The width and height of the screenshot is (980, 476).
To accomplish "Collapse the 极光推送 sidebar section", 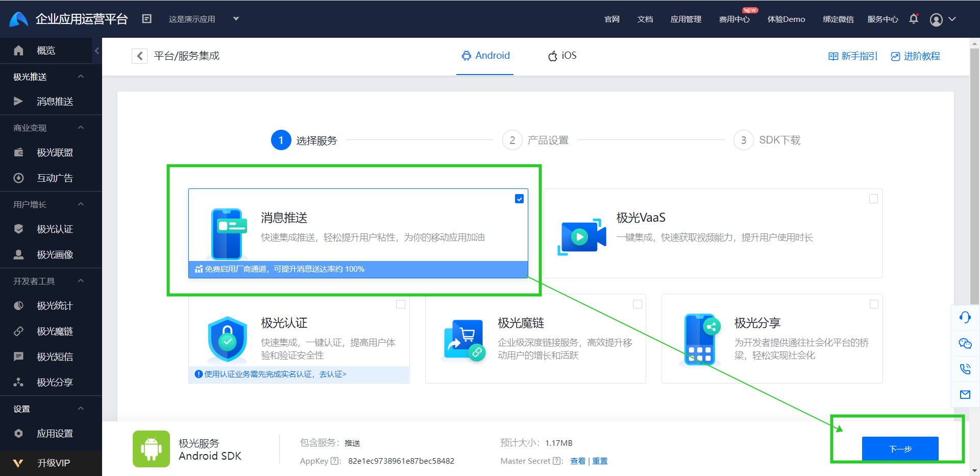I will coord(81,77).
